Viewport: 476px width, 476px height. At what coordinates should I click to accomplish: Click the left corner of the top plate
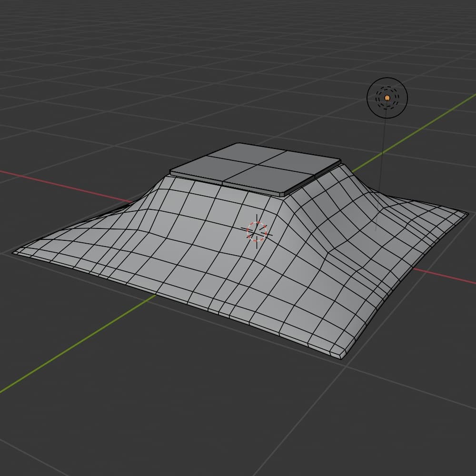171,171
